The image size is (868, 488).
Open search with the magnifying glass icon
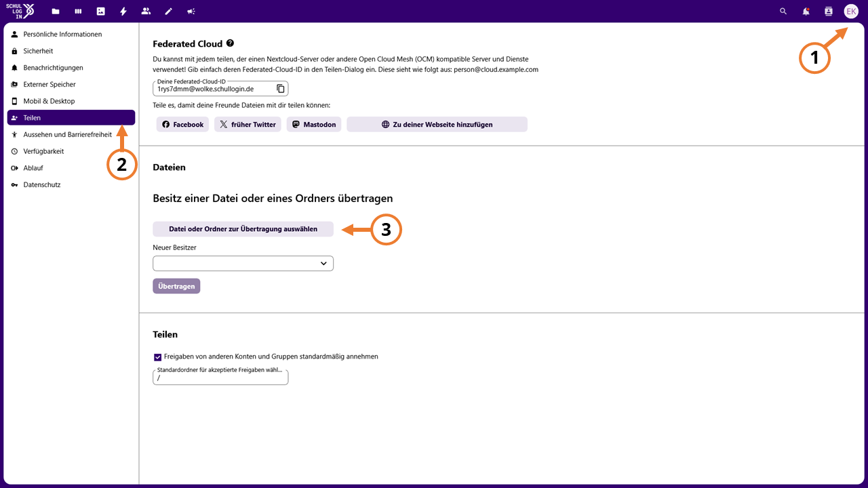pyautogui.click(x=784, y=12)
